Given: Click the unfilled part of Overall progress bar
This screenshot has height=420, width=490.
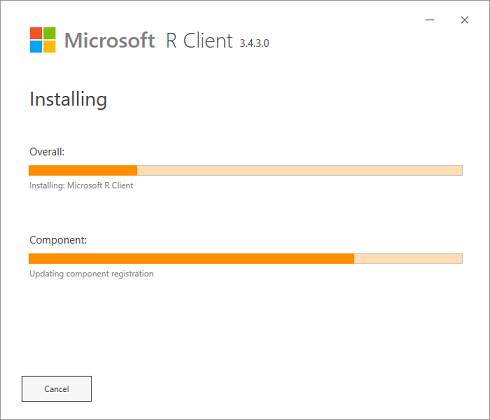Looking at the screenshot, I should click(300, 170).
